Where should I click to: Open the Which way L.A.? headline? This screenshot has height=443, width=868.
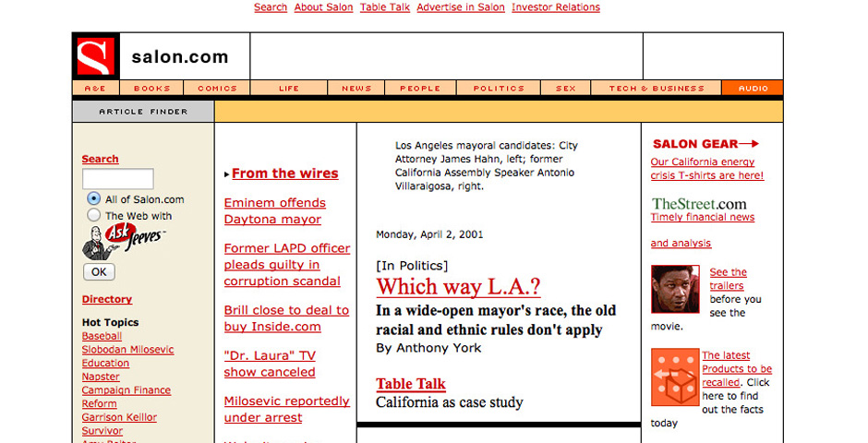coord(458,286)
